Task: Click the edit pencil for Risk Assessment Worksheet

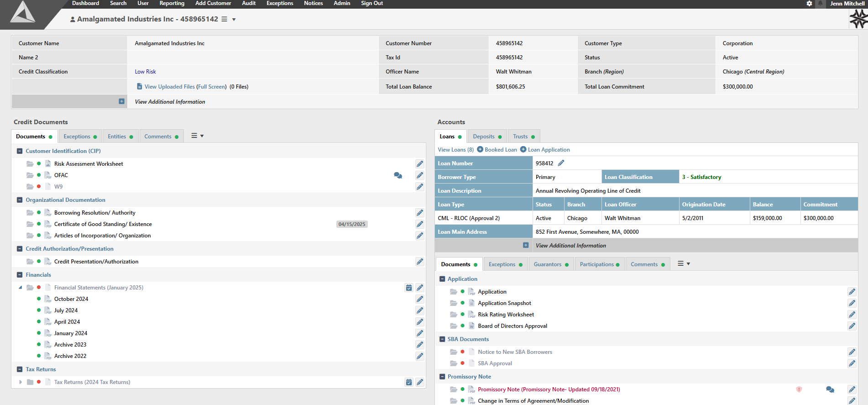Action: [x=420, y=164]
